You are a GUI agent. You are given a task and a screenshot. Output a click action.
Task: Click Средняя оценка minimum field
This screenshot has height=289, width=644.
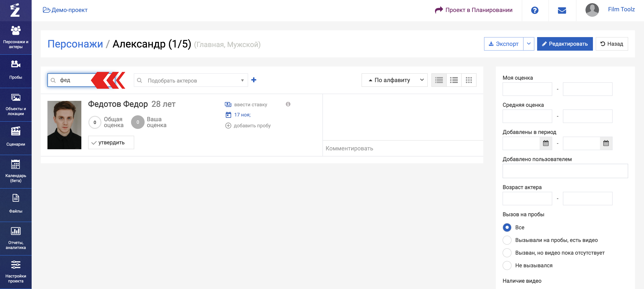click(527, 116)
